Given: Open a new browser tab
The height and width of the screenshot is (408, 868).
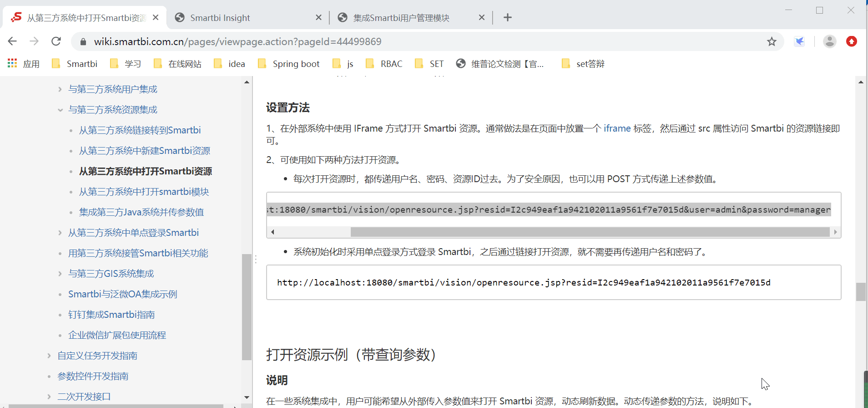Looking at the screenshot, I should pos(508,18).
